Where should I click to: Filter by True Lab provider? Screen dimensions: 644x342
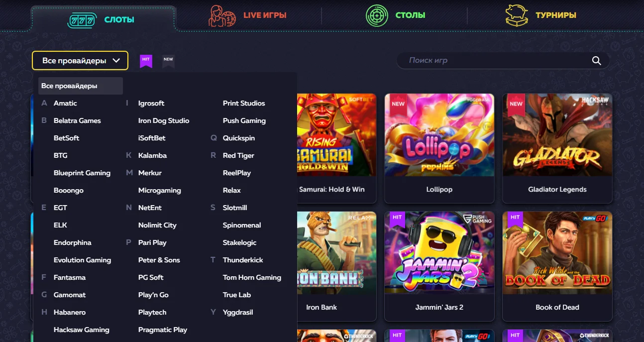click(237, 295)
